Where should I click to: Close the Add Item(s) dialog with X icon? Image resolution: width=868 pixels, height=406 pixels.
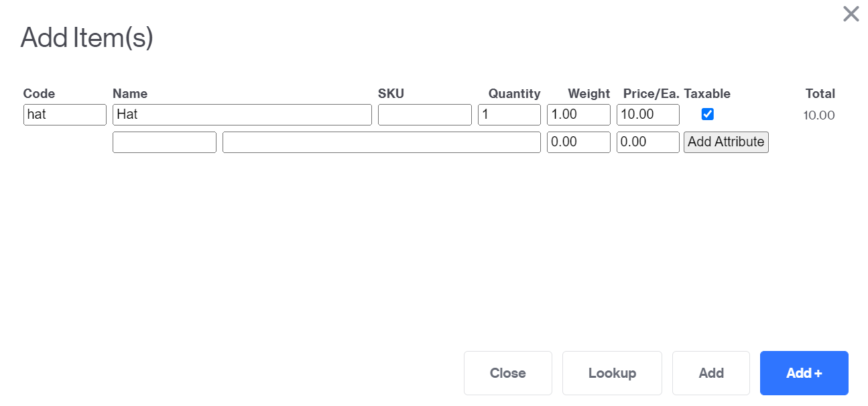851,14
